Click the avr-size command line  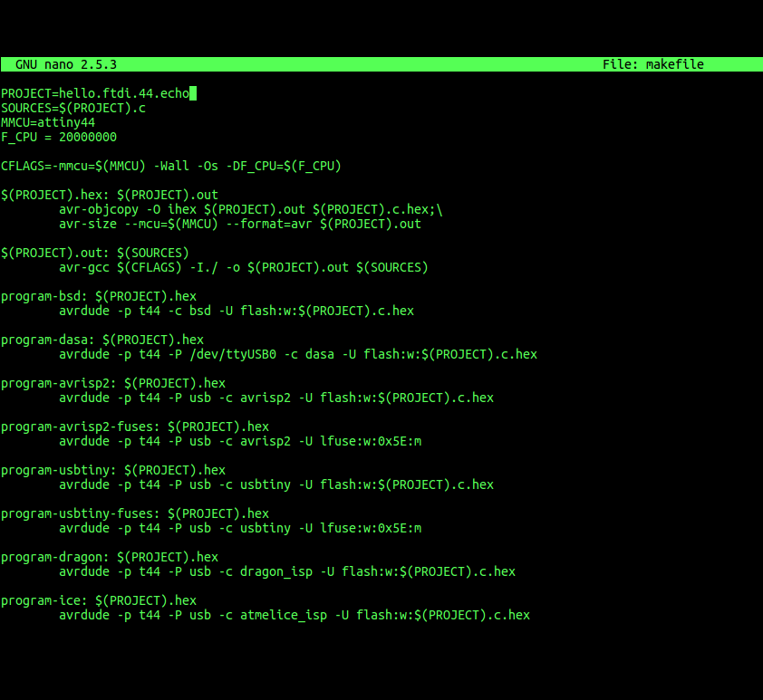click(240, 224)
